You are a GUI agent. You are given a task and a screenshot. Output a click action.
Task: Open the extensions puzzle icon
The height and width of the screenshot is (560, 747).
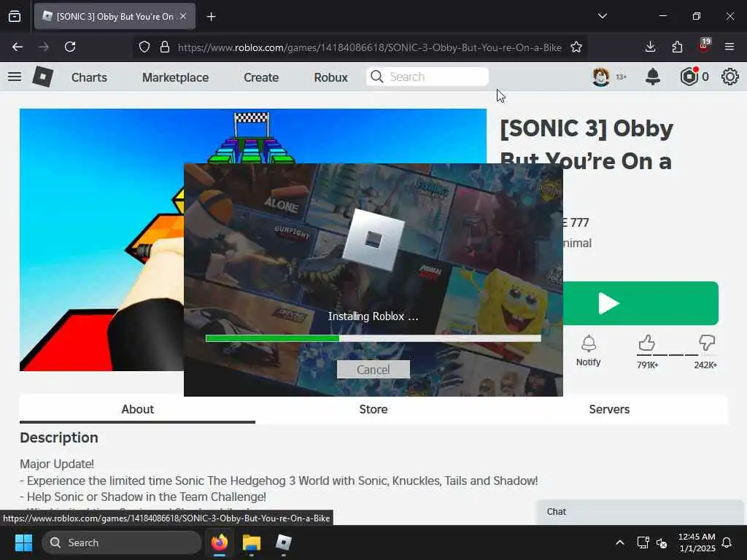coord(677,47)
